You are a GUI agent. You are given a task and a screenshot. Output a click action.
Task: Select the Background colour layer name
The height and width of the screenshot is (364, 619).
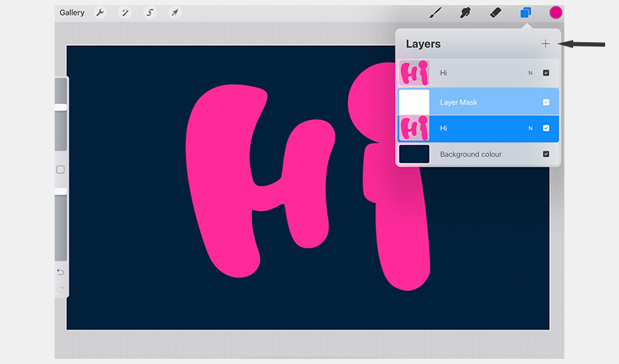coord(470,154)
